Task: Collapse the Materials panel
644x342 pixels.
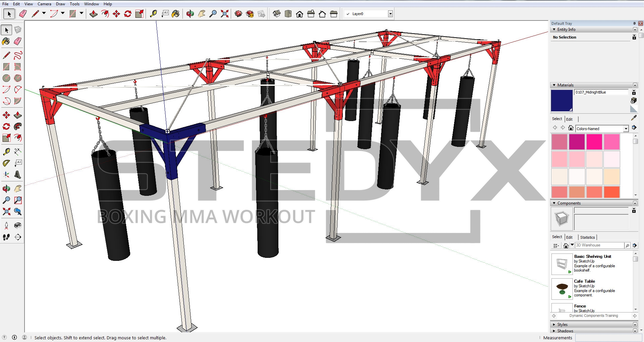Action: [554, 85]
